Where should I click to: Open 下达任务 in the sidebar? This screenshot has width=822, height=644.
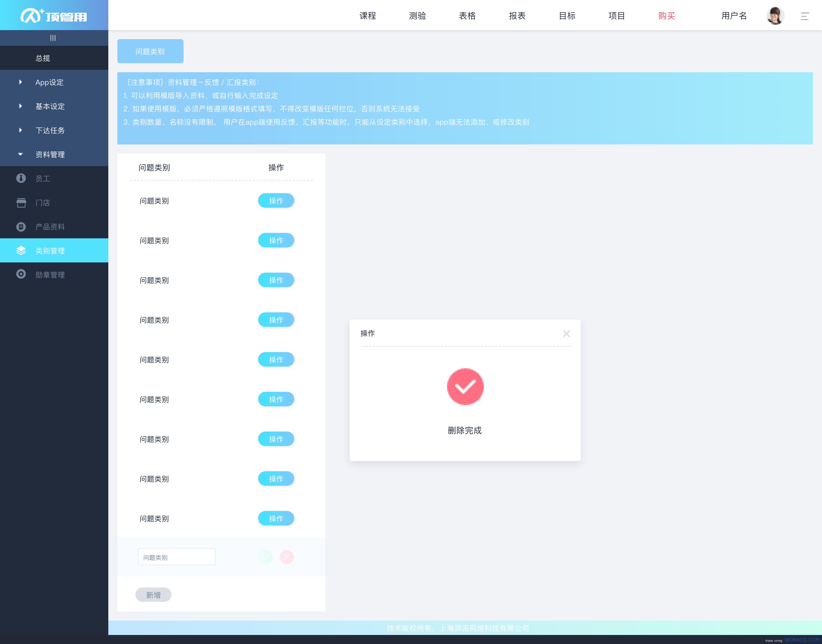pyautogui.click(x=54, y=131)
